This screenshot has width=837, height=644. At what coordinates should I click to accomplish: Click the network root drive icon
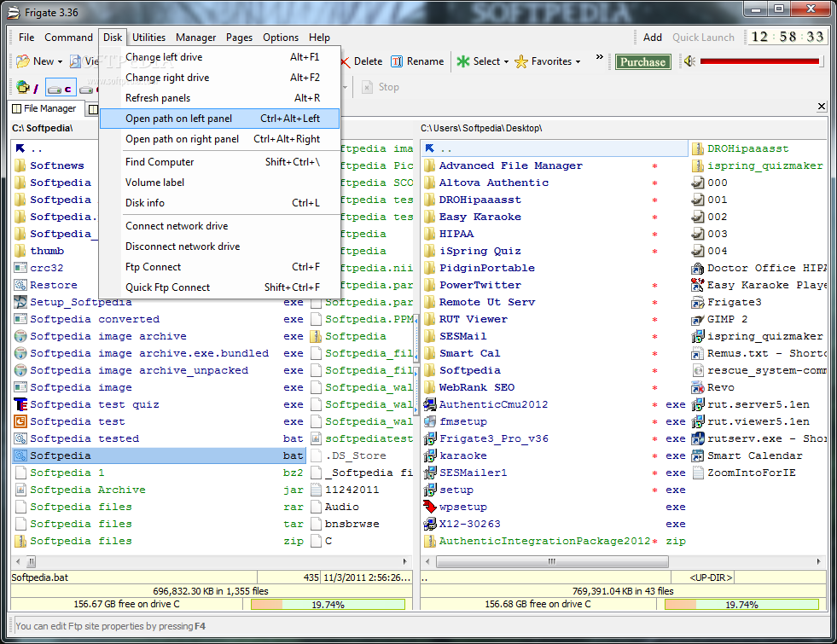(x=22, y=87)
